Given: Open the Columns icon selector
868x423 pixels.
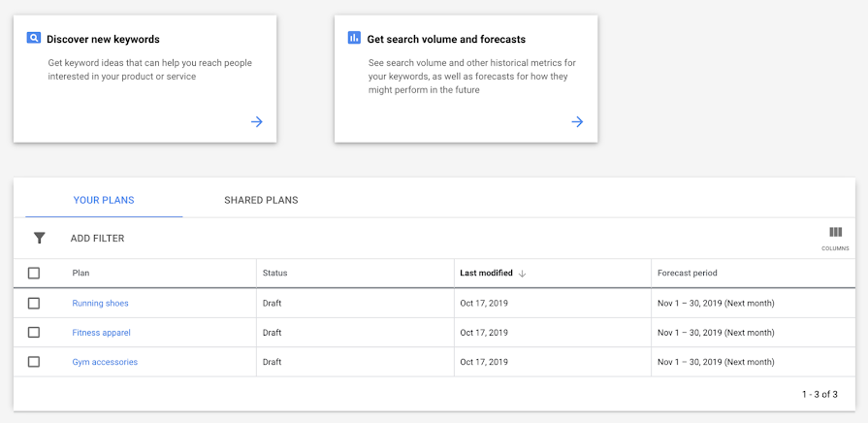Looking at the screenshot, I should point(835,233).
